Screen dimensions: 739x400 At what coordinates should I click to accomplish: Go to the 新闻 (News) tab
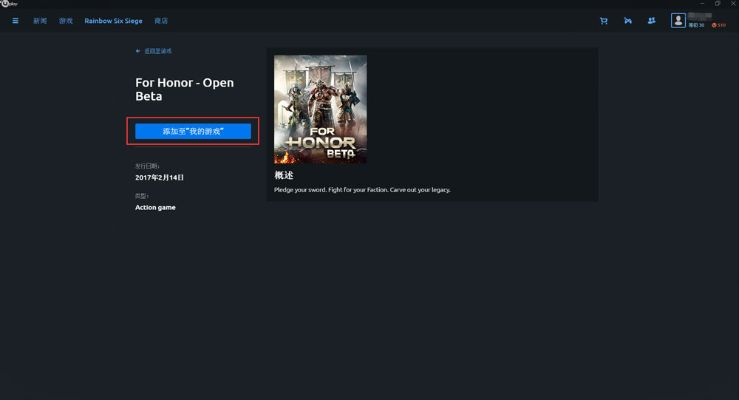(39, 20)
